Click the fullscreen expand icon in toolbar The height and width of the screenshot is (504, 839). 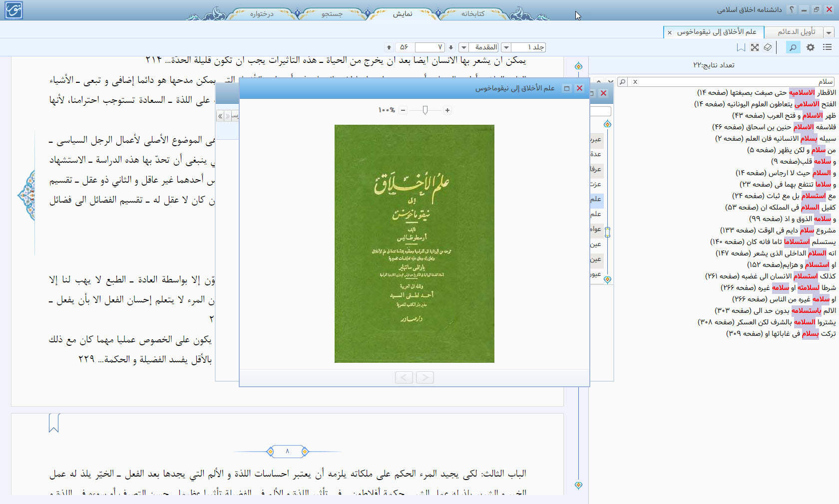[755, 47]
